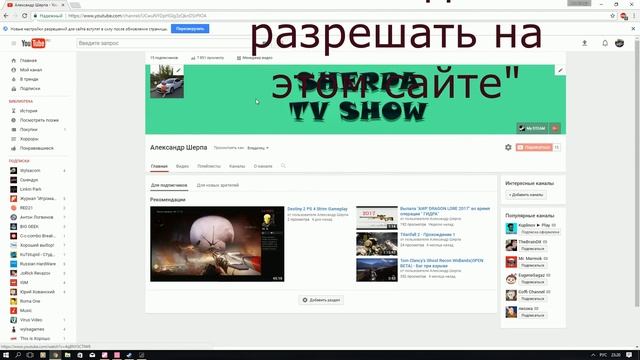The width and height of the screenshot is (640, 360).
Task: Switch to the Каналы tab
Action: click(237, 166)
